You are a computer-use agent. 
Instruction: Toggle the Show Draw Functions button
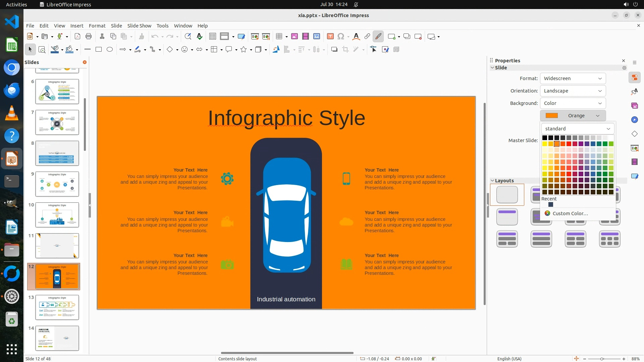pyautogui.click(x=378, y=37)
